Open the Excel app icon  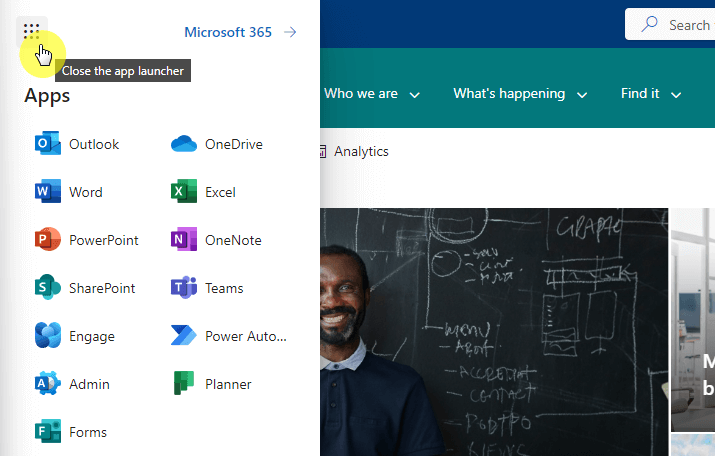coord(184,192)
